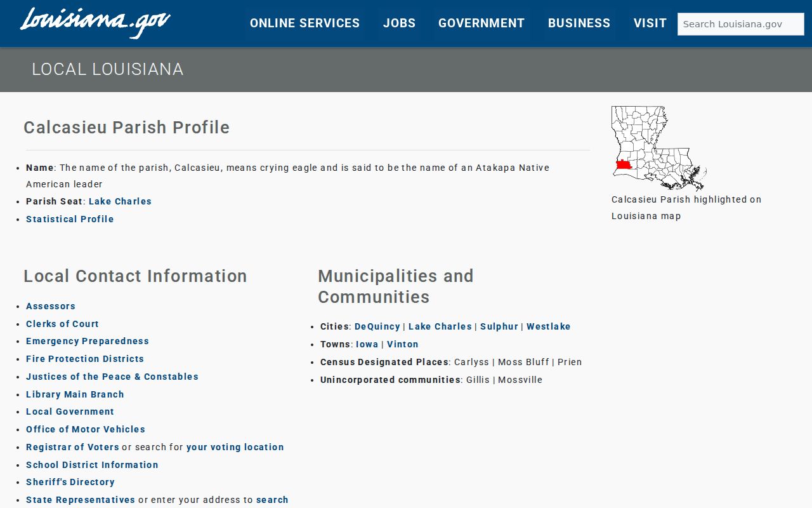This screenshot has width=812, height=508.
Task: Click the Louisiana parish map image
Action: coord(659,148)
